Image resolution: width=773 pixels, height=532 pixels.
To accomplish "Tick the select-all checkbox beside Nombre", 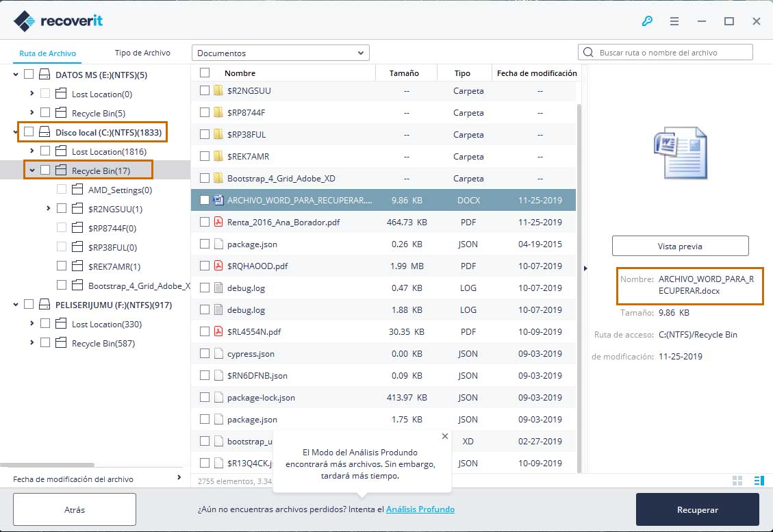I will click(x=205, y=73).
